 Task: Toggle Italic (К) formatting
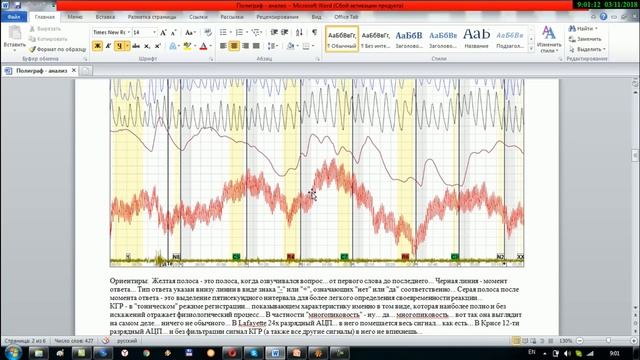click(108, 46)
